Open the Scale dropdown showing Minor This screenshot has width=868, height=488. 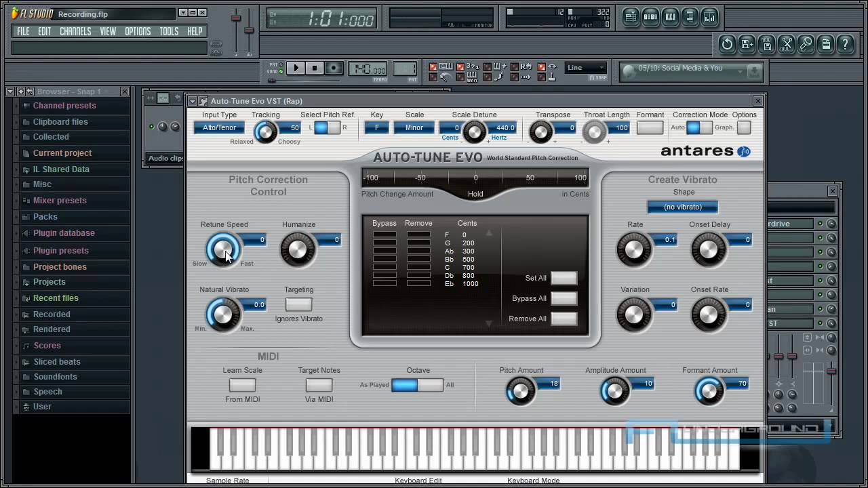(414, 127)
